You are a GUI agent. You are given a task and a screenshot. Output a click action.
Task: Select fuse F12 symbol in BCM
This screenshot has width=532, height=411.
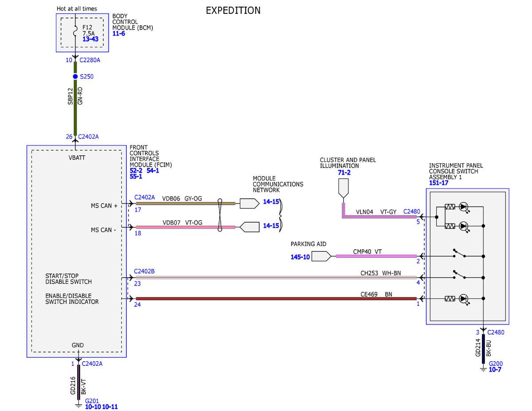tap(75, 30)
